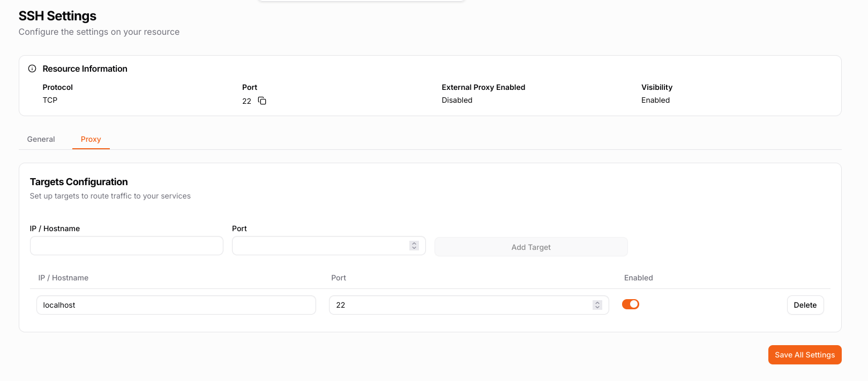
Task: Switch to the General tab
Action: pyautogui.click(x=41, y=139)
